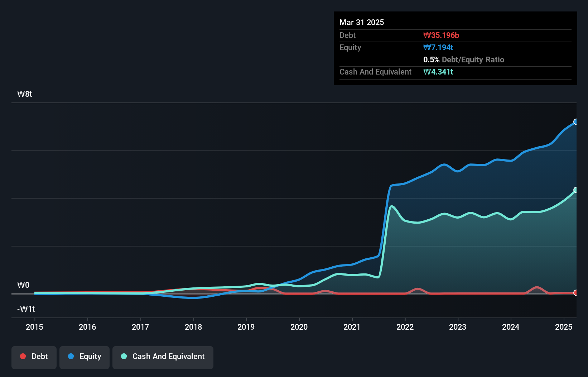
Task: Click the ₩8t y-axis label
Action: 25,94
